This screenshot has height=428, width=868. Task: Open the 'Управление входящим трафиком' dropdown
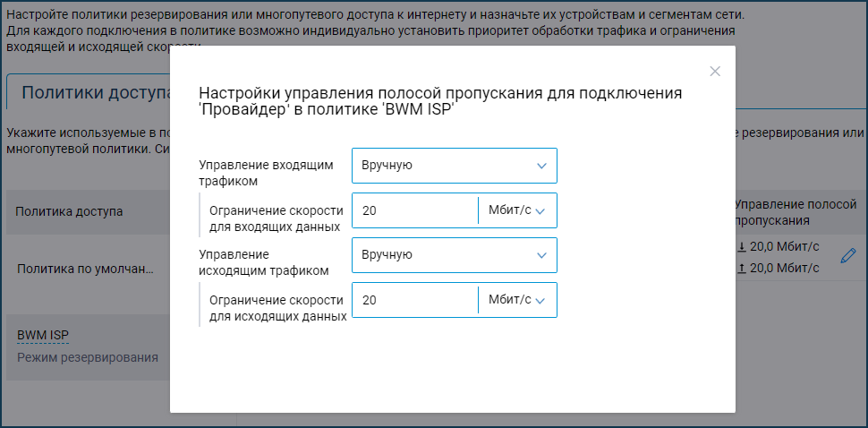(x=454, y=166)
